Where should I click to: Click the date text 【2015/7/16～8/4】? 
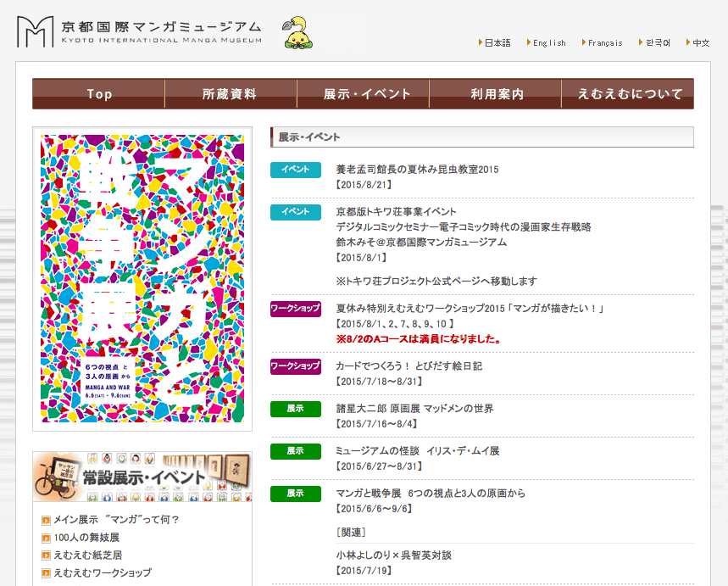coord(376,424)
